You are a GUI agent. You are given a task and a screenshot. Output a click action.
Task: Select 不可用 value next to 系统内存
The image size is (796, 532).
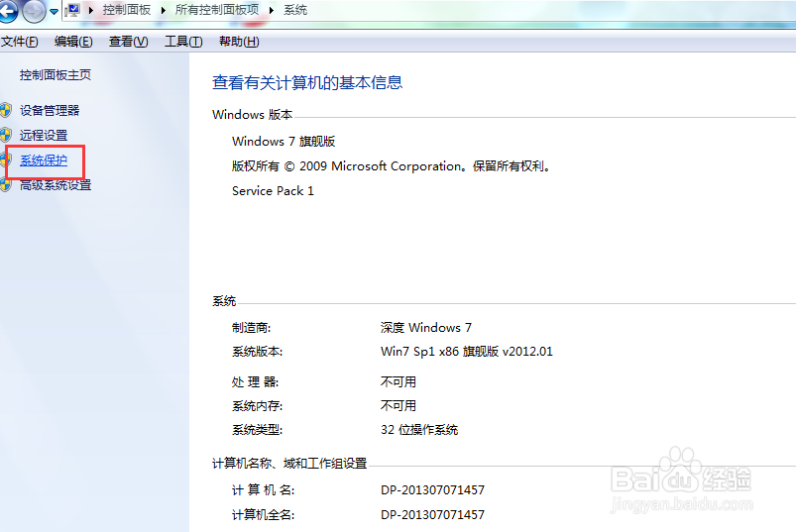pyautogui.click(x=398, y=406)
